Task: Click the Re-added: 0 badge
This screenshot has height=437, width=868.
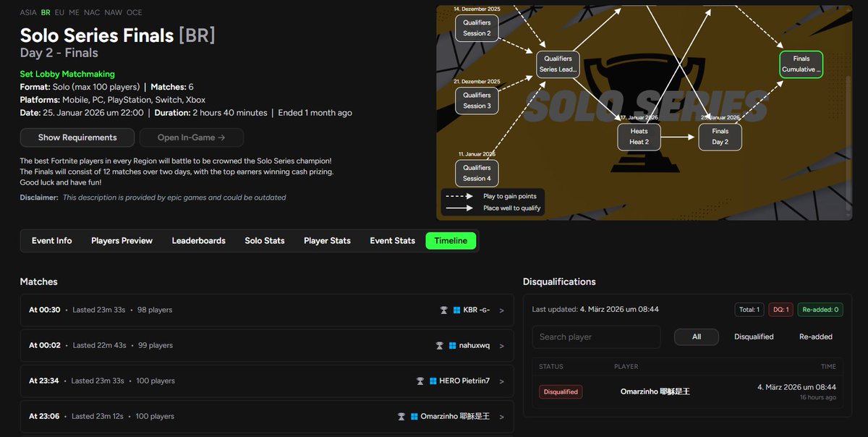Action: (820, 310)
